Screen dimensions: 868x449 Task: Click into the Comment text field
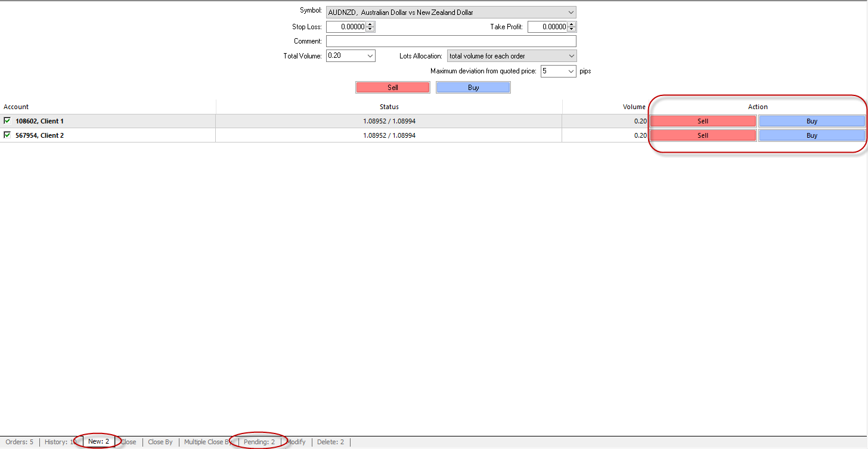[x=451, y=41]
